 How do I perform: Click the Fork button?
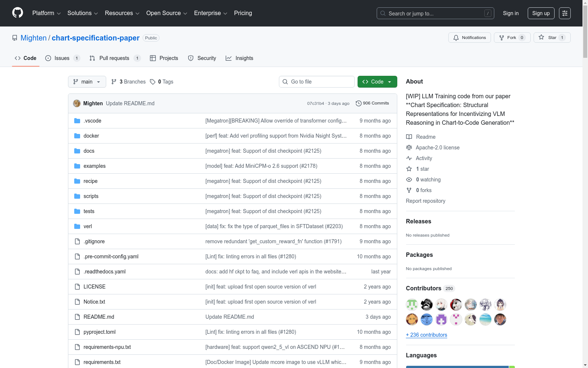[x=512, y=38]
